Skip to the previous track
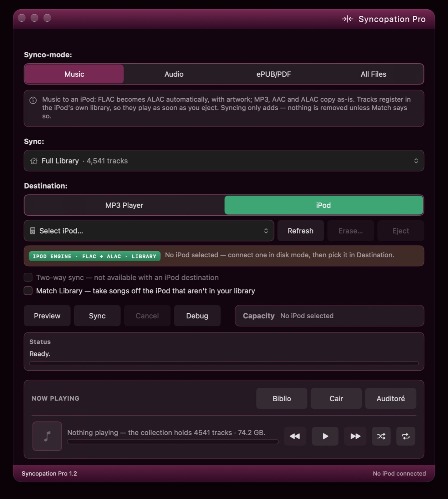Viewport: 448px width, 499px height. [x=295, y=436]
